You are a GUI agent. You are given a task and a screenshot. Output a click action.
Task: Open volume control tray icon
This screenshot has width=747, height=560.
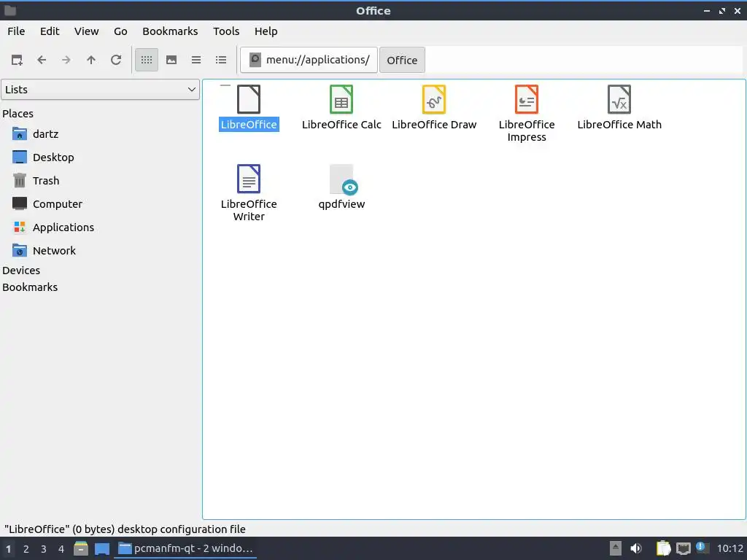pyautogui.click(x=636, y=548)
